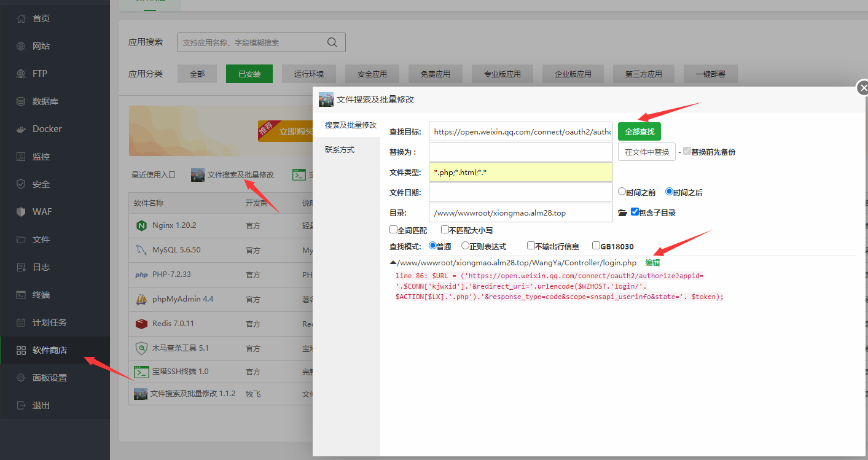Screen dimensions: 868x460
Task: Open 软件商店 in the sidebar
Action: (49, 350)
